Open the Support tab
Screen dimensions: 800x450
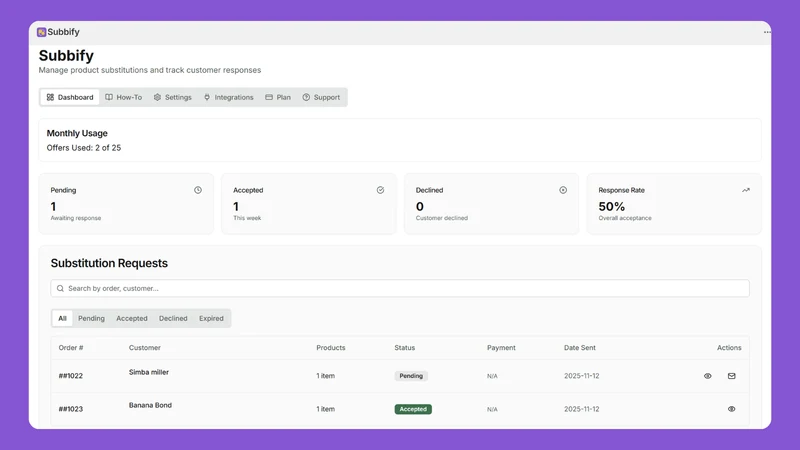(x=321, y=97)
